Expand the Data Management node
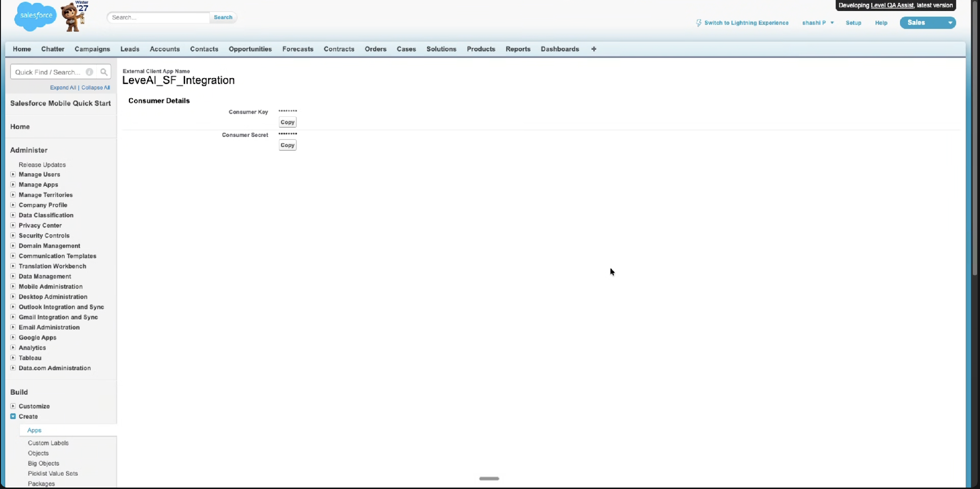The image size is (980, 489). [13, 276]
